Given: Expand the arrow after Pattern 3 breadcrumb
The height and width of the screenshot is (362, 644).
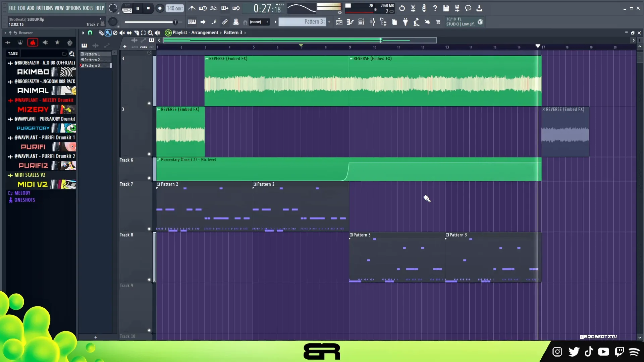Looking at the screenshot, I should [x=245, y=33].
